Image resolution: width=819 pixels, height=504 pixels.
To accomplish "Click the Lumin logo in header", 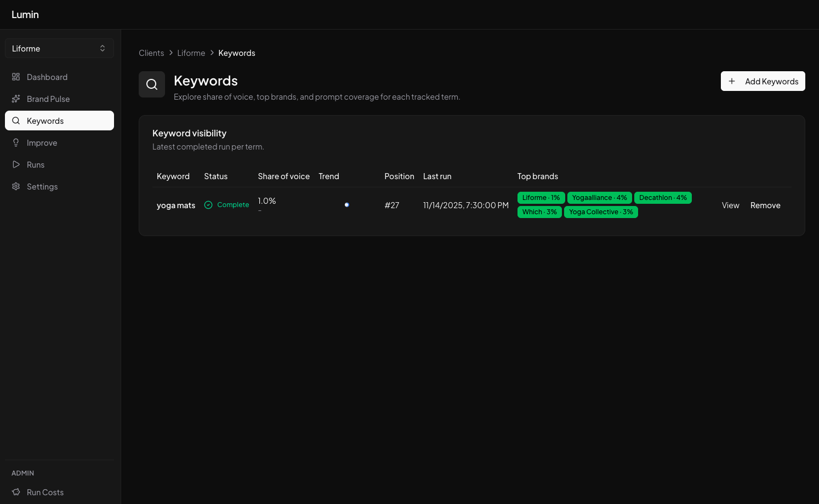I will 25,15.
